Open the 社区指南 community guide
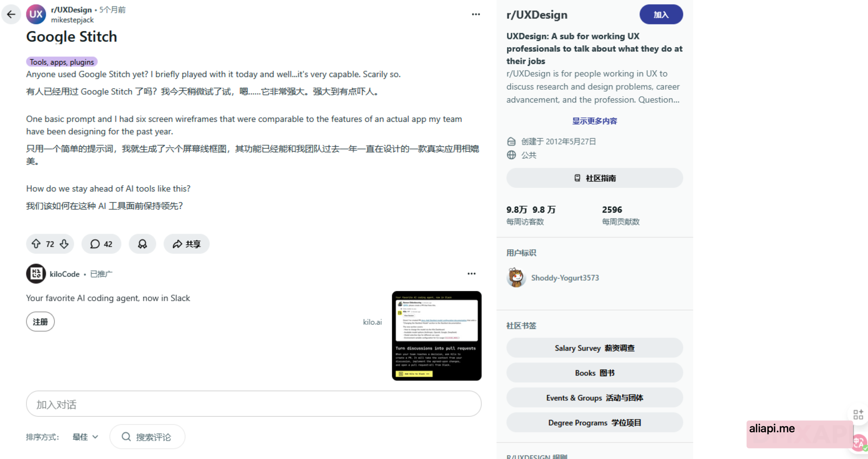The height and width of the screenshot is (459, 868). 595,178
